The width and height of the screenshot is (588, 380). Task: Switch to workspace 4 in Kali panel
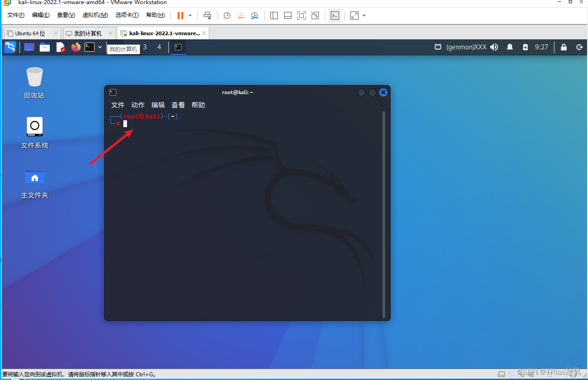[x=159, y=47]
